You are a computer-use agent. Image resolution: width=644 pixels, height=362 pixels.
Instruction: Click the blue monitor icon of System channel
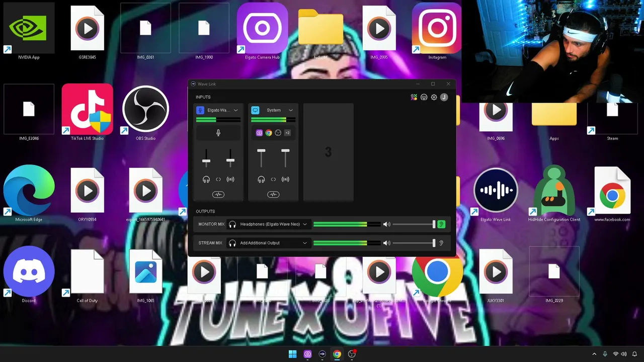pyautogui.click(x=255, y=110)
